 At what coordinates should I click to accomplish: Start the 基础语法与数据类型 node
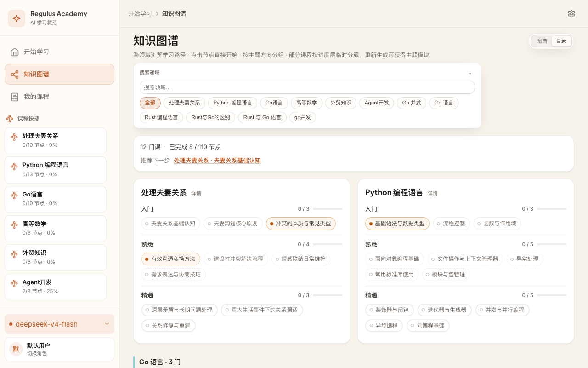pyautogui.click(x=397, y=224)
